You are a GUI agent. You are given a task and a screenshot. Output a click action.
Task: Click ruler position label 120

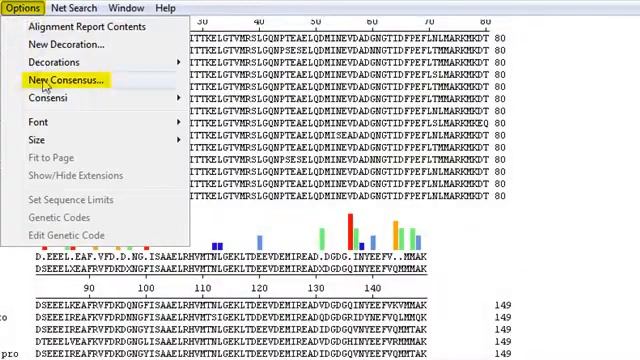(259, 288)
